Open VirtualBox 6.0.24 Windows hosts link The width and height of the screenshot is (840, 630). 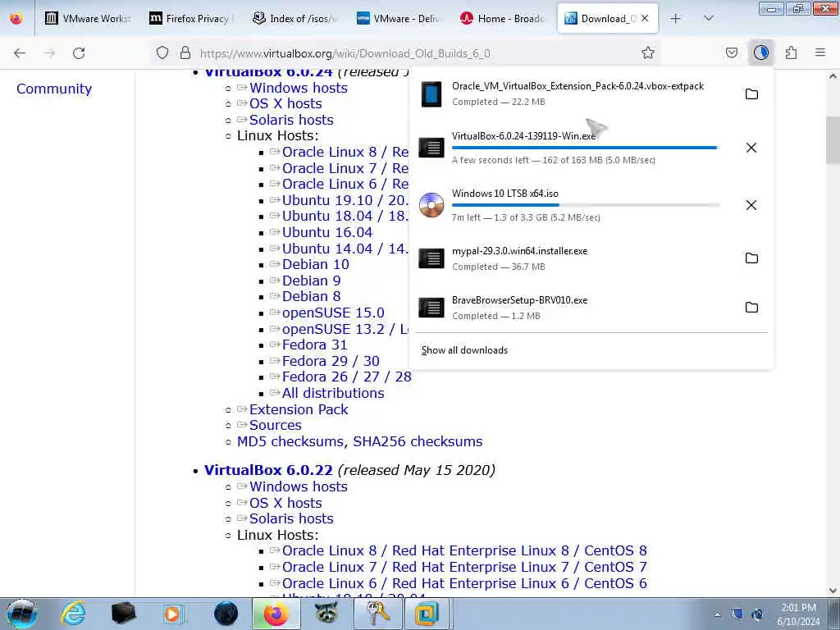[299, 88]
